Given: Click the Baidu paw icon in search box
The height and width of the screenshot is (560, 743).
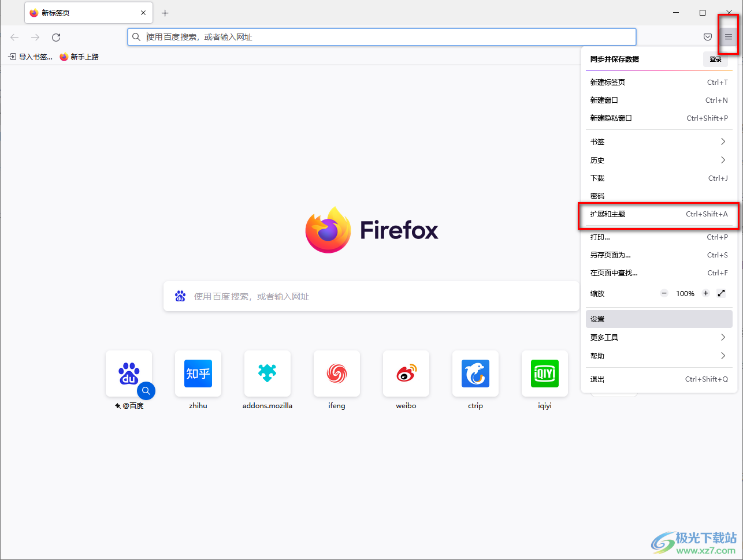Looking at the screenshot, I should (180, 296).
